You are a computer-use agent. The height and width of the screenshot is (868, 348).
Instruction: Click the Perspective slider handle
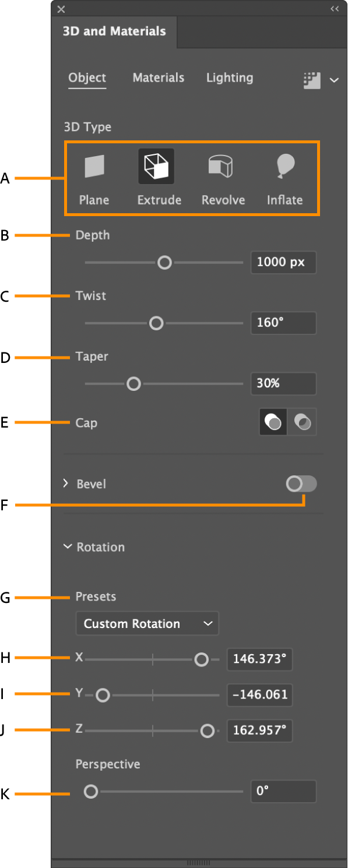tap(90, 792)
